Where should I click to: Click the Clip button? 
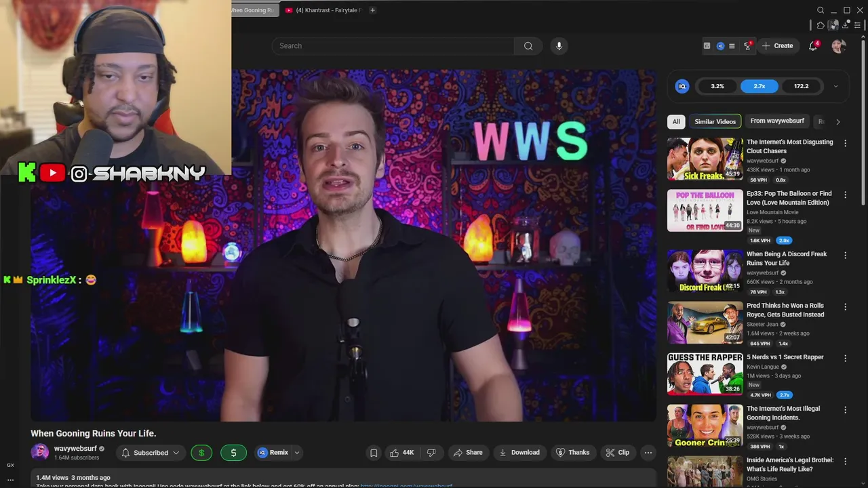coord(618,453)
